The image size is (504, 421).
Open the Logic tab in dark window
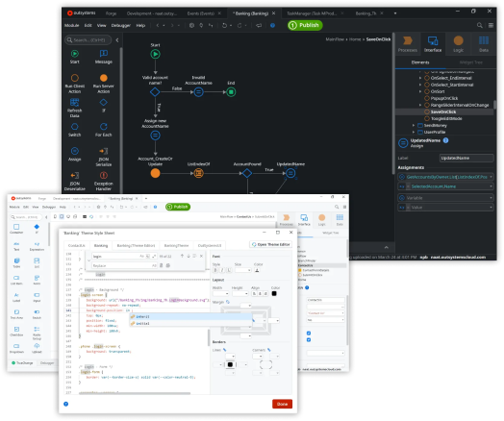(458, 44)
